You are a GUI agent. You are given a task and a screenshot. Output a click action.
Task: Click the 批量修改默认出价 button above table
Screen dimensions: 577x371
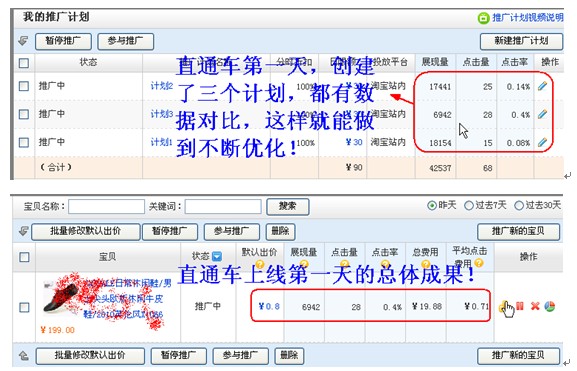coord(85,232)
